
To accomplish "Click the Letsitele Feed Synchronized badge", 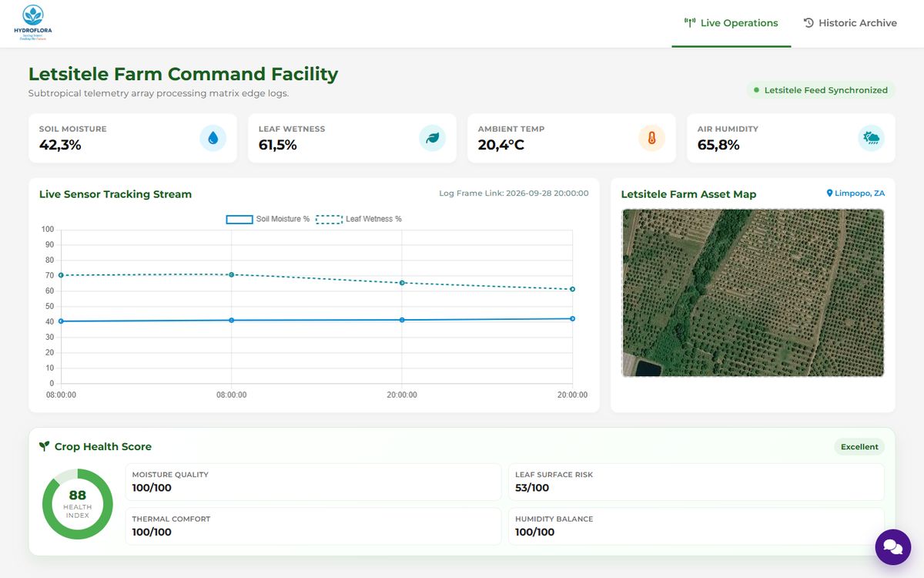I will click(x=821, y=90).
